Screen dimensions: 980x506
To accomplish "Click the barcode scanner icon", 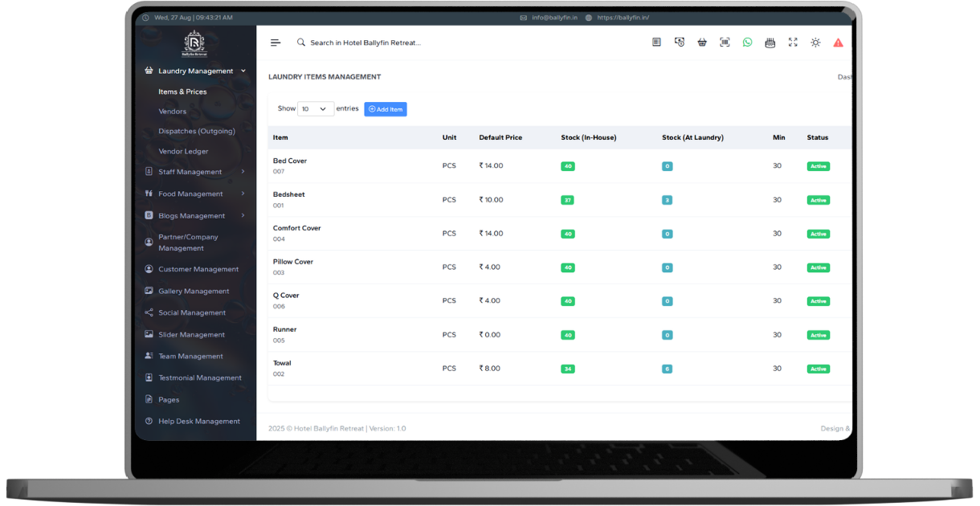I will tap(725, 43).
